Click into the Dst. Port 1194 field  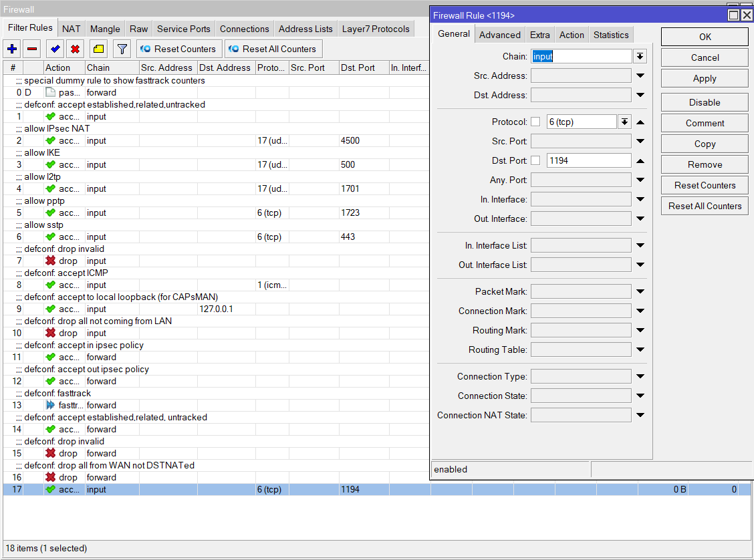[588, 160]
